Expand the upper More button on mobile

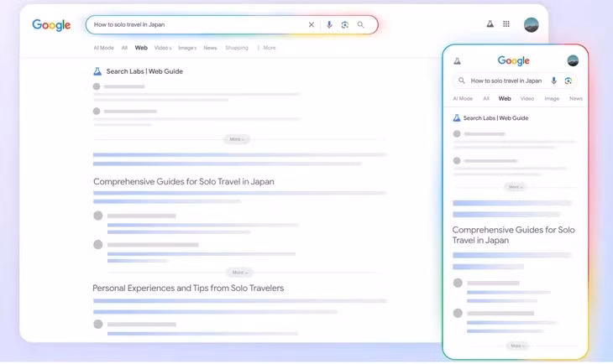click(516, 187)
